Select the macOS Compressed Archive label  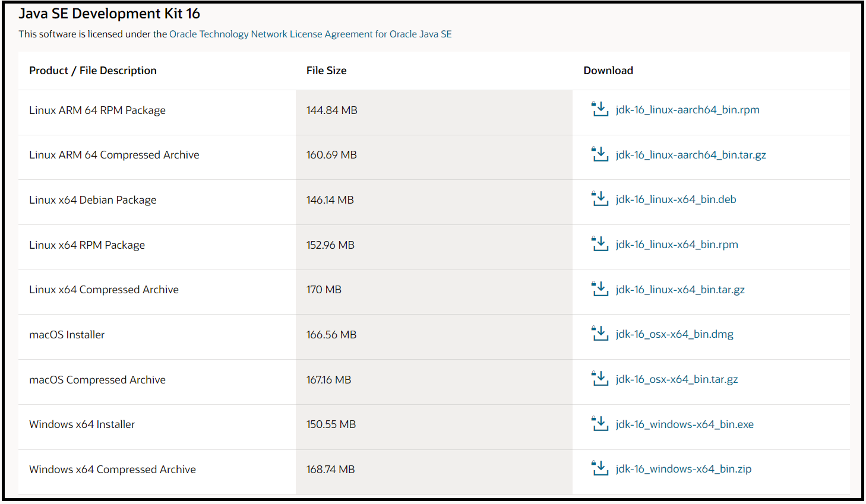[x=97, y=380]
